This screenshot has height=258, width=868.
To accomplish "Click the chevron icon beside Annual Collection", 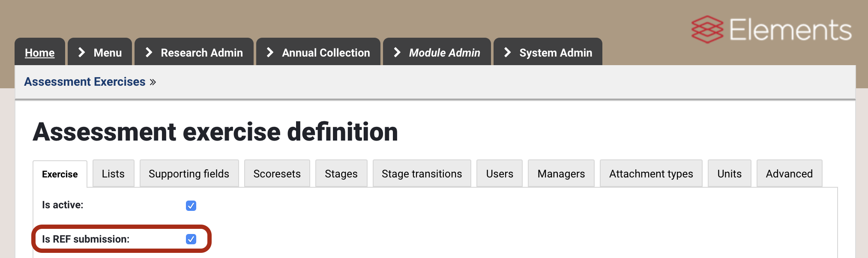I will coord(270,52).
